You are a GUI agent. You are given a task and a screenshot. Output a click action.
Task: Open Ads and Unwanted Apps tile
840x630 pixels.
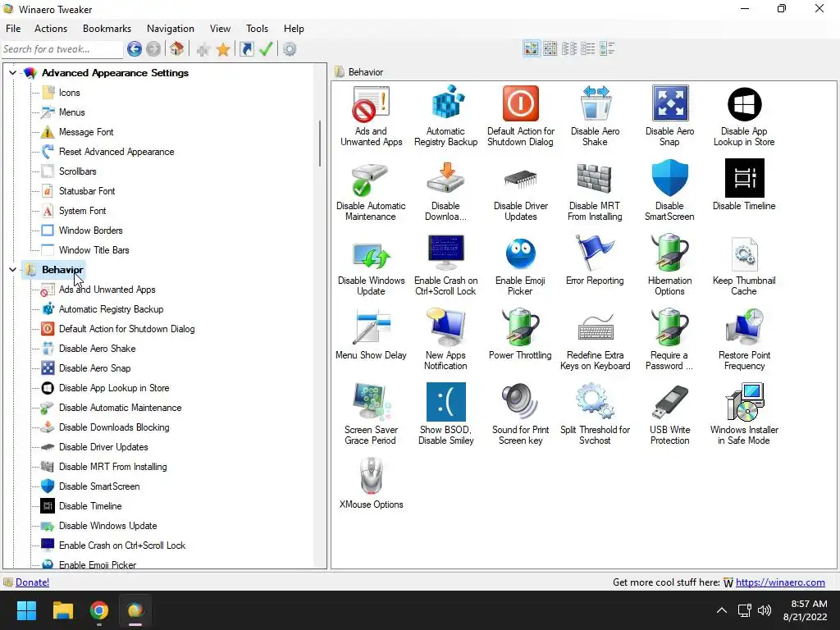(x=371, y=116)
